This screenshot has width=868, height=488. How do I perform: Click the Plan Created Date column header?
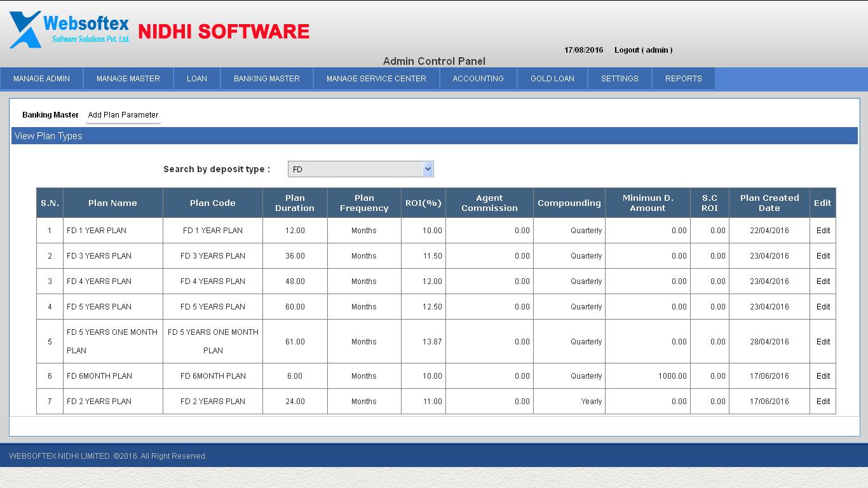pos(770,203)
